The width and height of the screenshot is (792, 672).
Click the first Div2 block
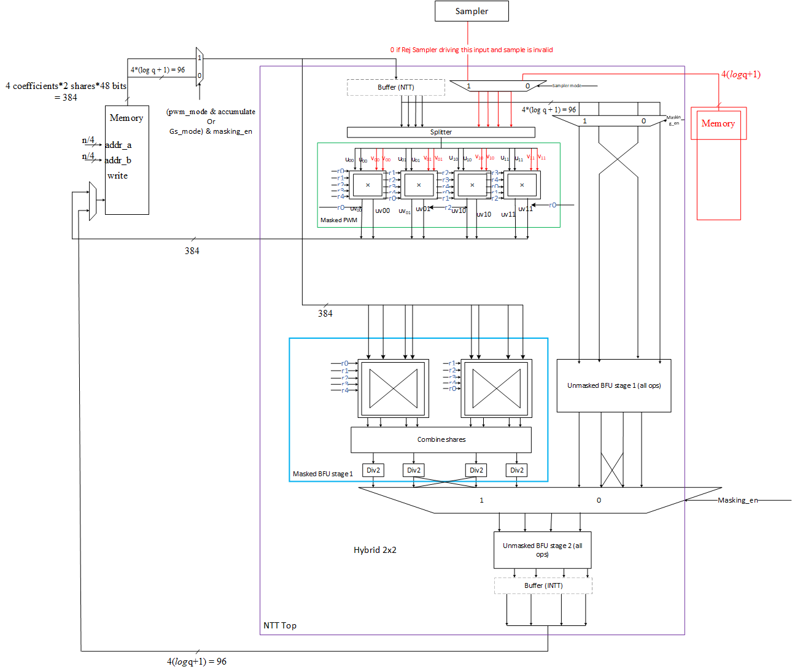372,469
